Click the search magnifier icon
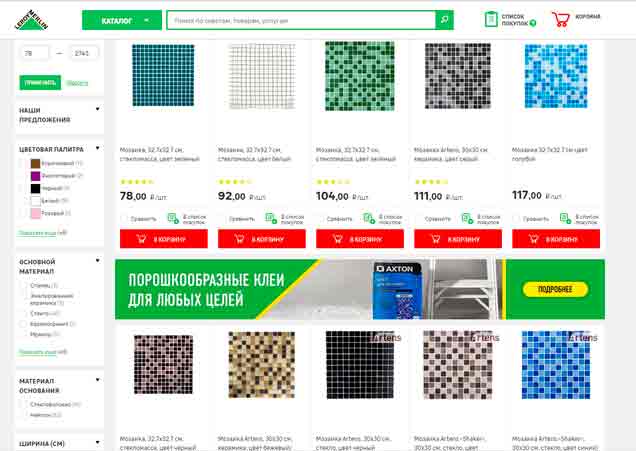Viewport: 636px width, 451px height. [x=444, y=20]
